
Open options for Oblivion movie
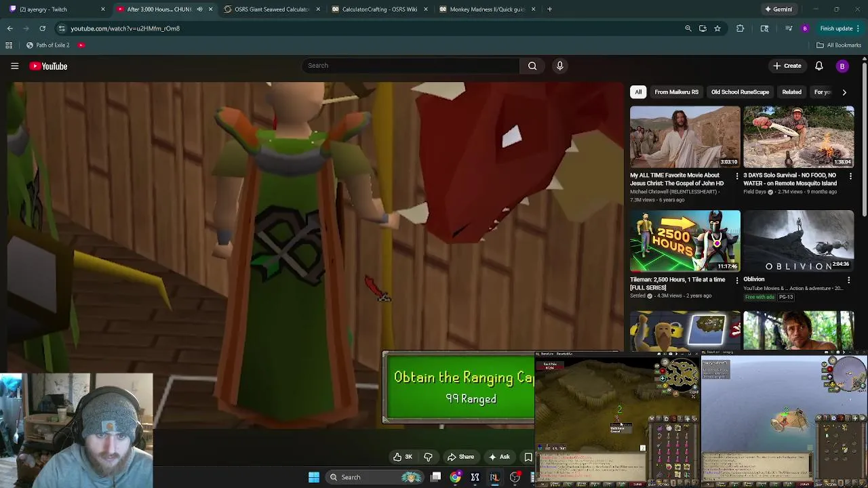click(848, 280)
